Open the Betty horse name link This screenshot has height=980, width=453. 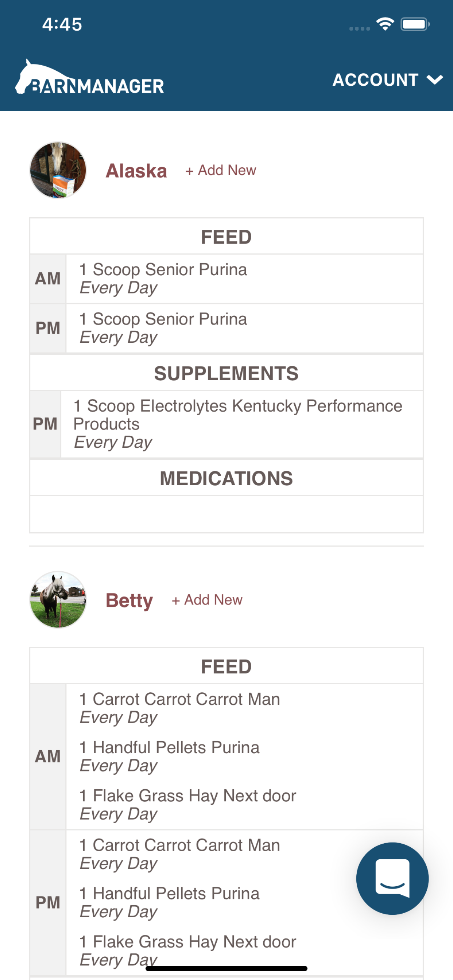tap(129, 601)
